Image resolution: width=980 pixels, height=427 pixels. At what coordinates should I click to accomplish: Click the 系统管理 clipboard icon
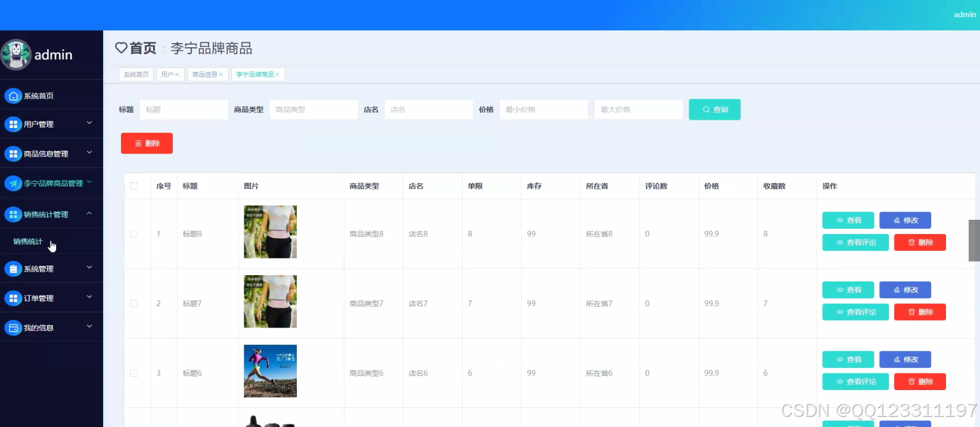tap(13, 269)
